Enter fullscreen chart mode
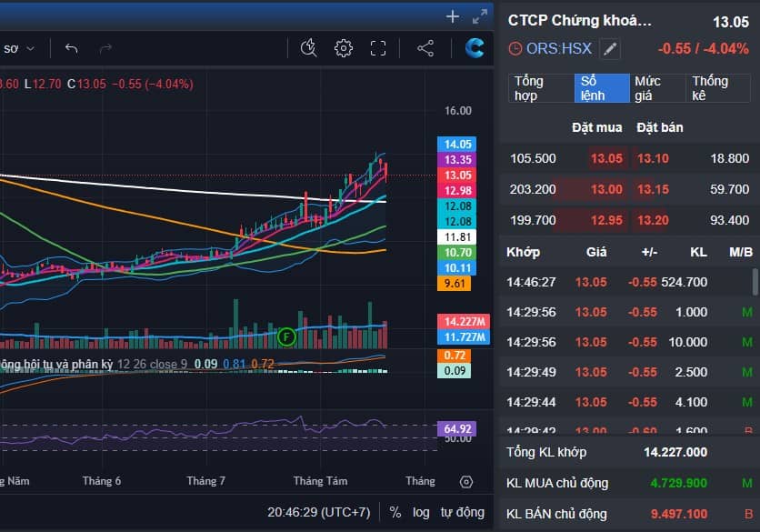 (x=378, y=49)
